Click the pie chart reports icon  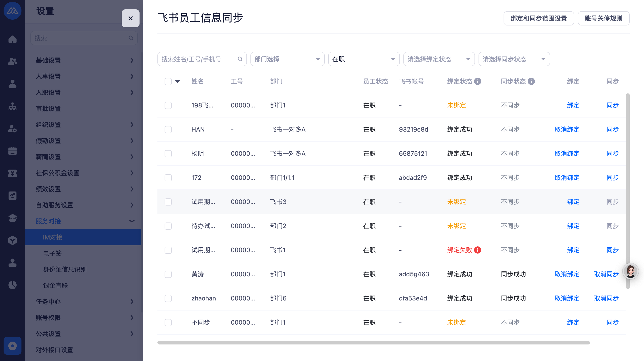click(12, 285)
